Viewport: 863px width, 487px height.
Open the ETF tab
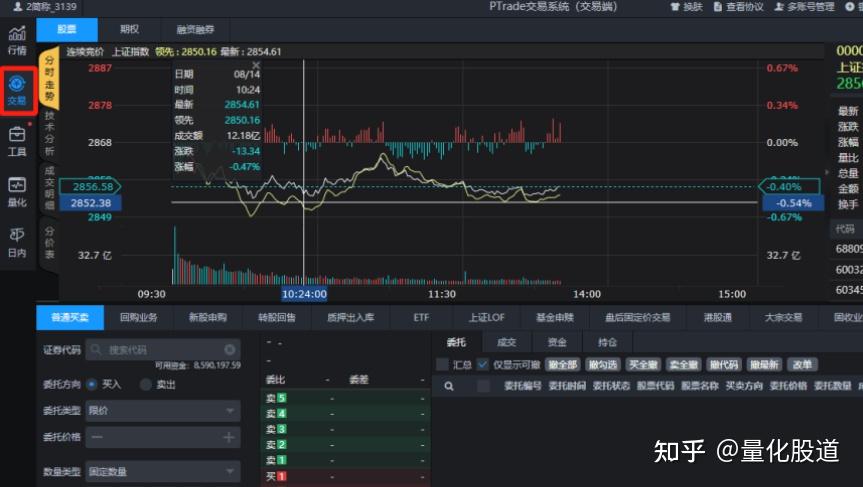pyautogui.click(x=421, y=318)
